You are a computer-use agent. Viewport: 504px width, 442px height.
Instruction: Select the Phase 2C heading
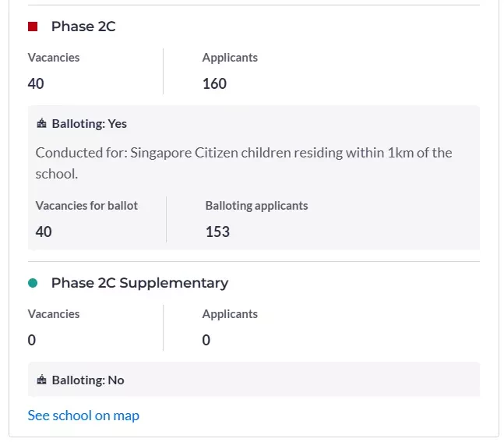click(83, 27)
